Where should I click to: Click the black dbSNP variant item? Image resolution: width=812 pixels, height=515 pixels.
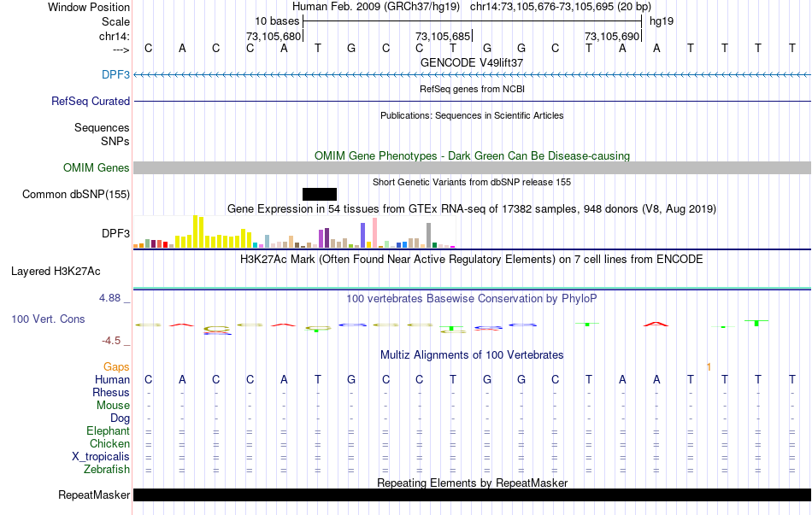pos(320,194)
